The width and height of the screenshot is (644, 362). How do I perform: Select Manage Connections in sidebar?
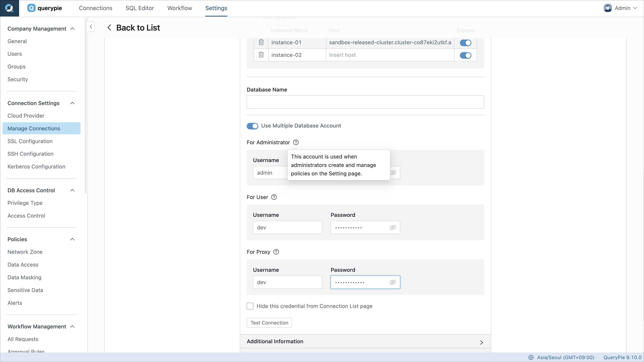point(42,128)
